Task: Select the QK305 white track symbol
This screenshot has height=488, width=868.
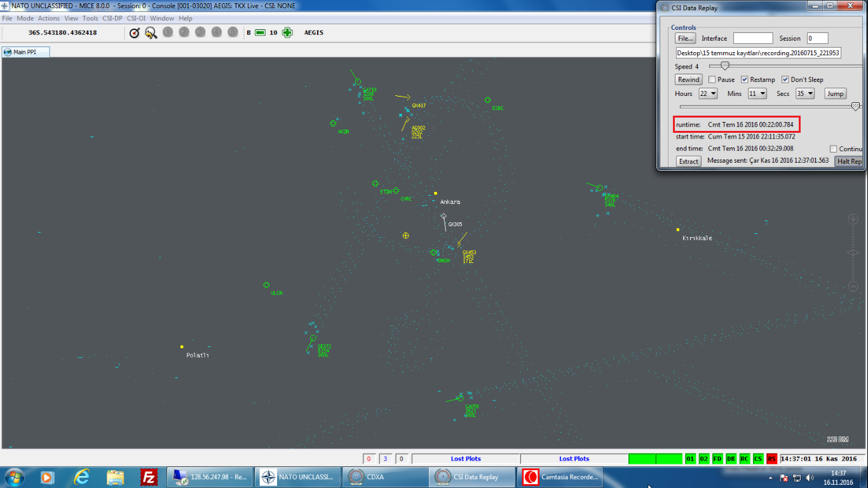Action: click(444, 217)
